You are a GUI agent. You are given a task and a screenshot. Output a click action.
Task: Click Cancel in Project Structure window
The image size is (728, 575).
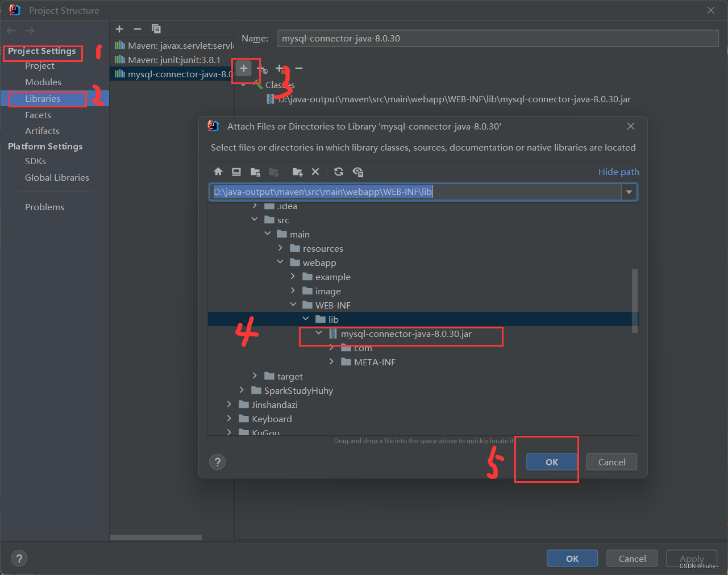point(632,559)
